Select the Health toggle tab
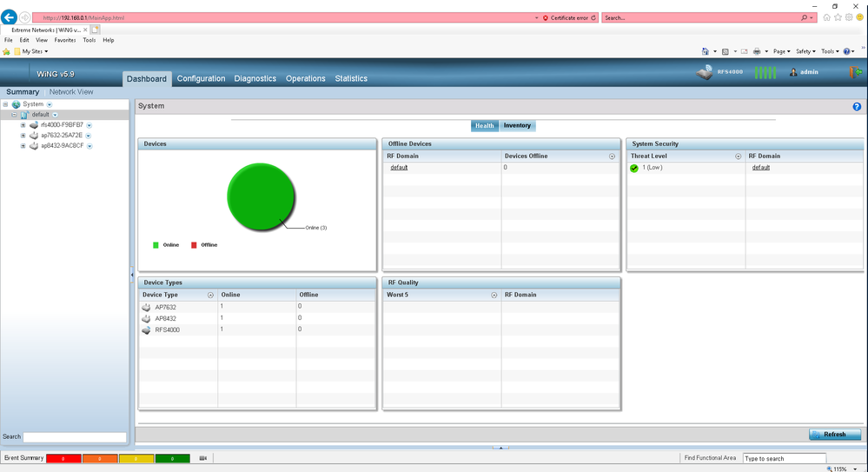The height and width of the screenshot is (472, 868). [x=484, y=126]
